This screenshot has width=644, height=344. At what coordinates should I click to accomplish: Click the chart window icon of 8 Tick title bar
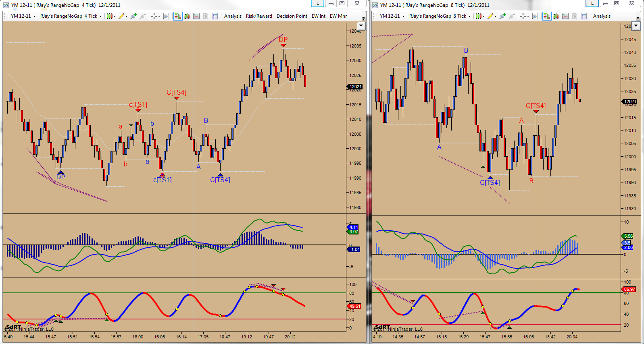tap(375, 5)
